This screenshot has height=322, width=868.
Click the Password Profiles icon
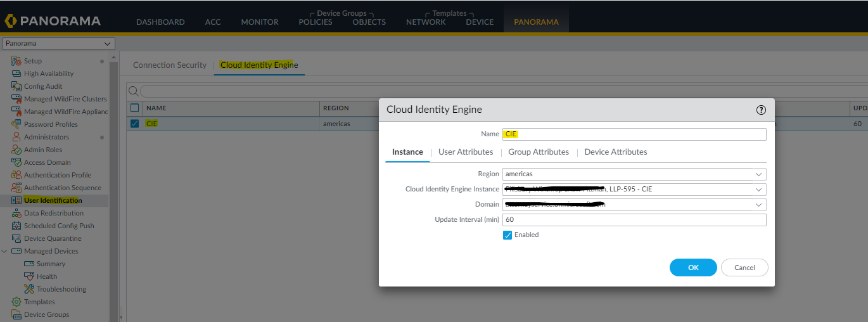click(x=16, y=124)
